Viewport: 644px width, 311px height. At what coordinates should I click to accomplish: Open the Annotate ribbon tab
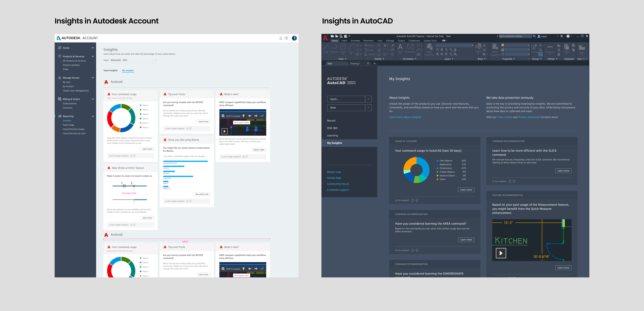point(355,41)
